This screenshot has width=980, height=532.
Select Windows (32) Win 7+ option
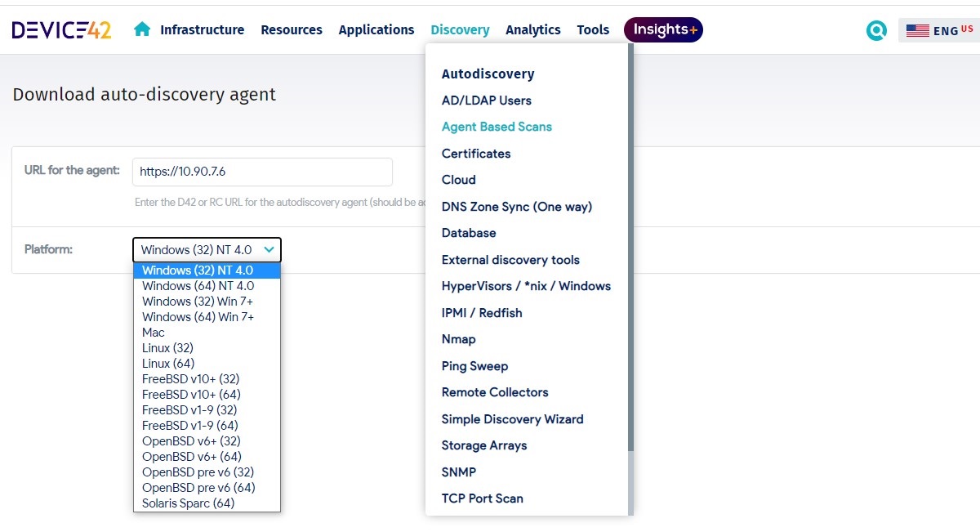(x=207, y=302)
